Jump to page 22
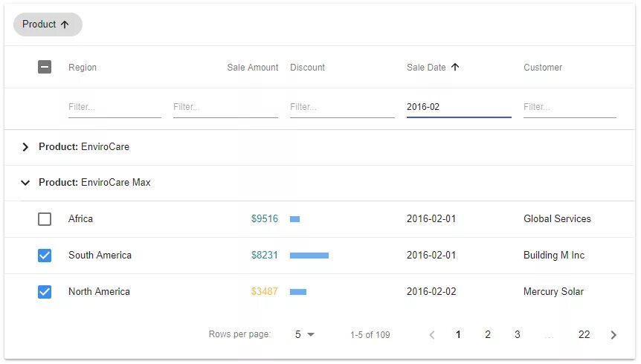Screen dimensions: 641x364 pyautogui.click(x=584, y=335)
